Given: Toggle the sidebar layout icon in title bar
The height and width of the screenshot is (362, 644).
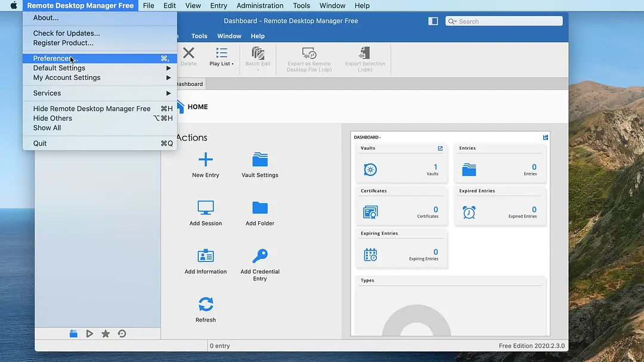Looking at the screenshot, I should (x=433, y=21).
